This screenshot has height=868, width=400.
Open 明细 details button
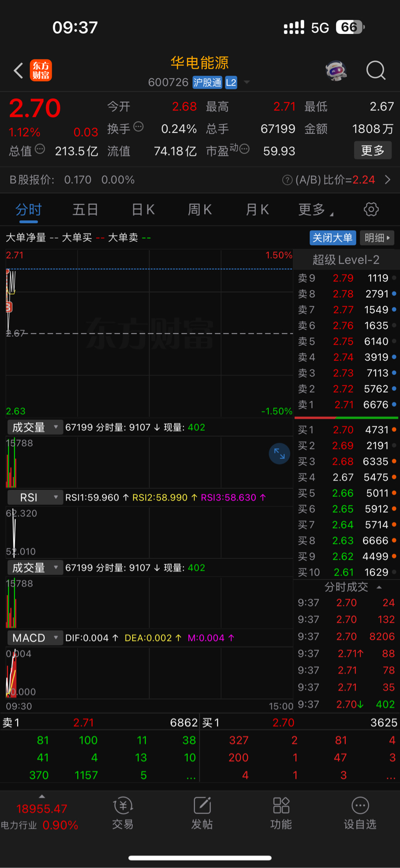(377, 238)
